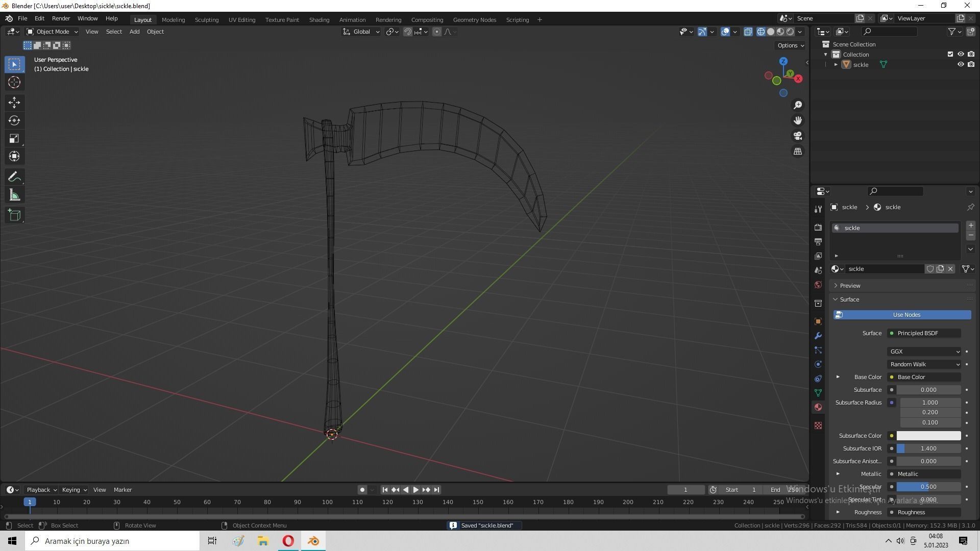Expand the Preview panel
Image resolution: width=980 pixels, height=551 pixels.
click(x=850, y=286)
